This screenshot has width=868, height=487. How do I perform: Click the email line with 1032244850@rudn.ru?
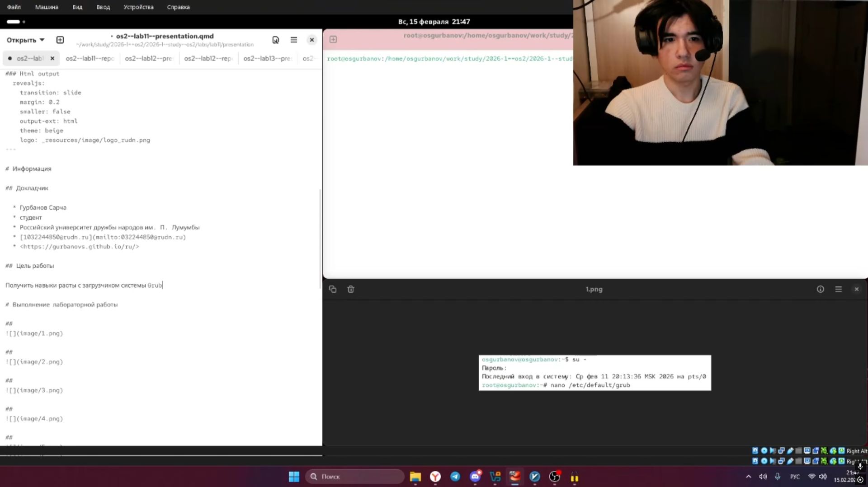pyautogui.click(x=103, y=237)
